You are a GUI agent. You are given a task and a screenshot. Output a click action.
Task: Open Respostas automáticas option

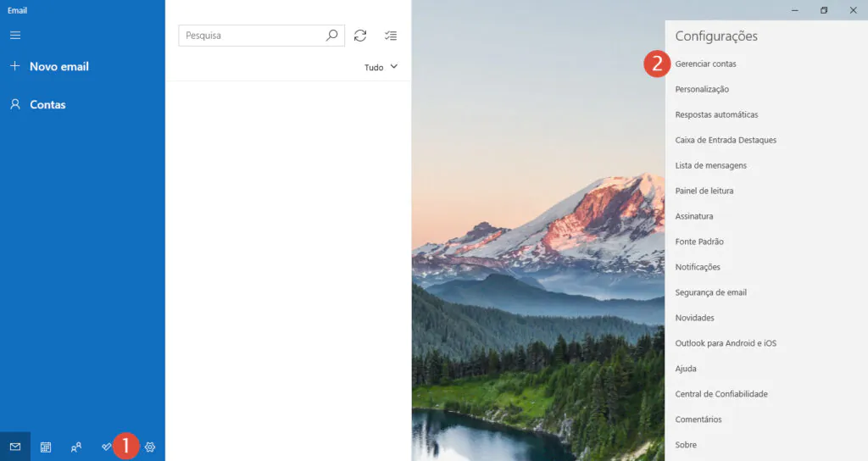click(x=716, y=114)
